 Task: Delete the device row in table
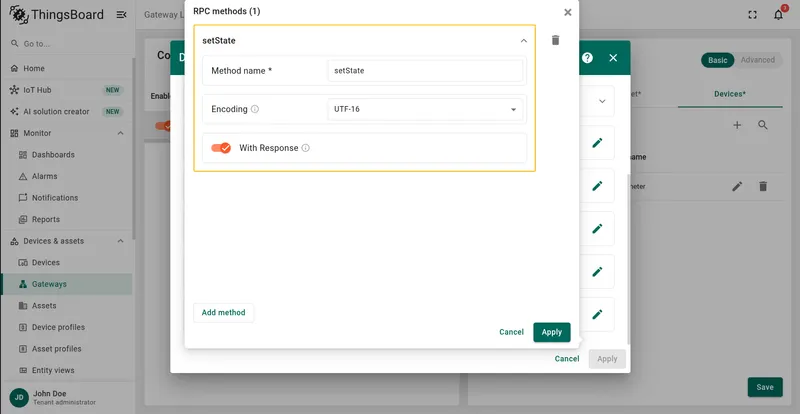click(x=763, y=187)
